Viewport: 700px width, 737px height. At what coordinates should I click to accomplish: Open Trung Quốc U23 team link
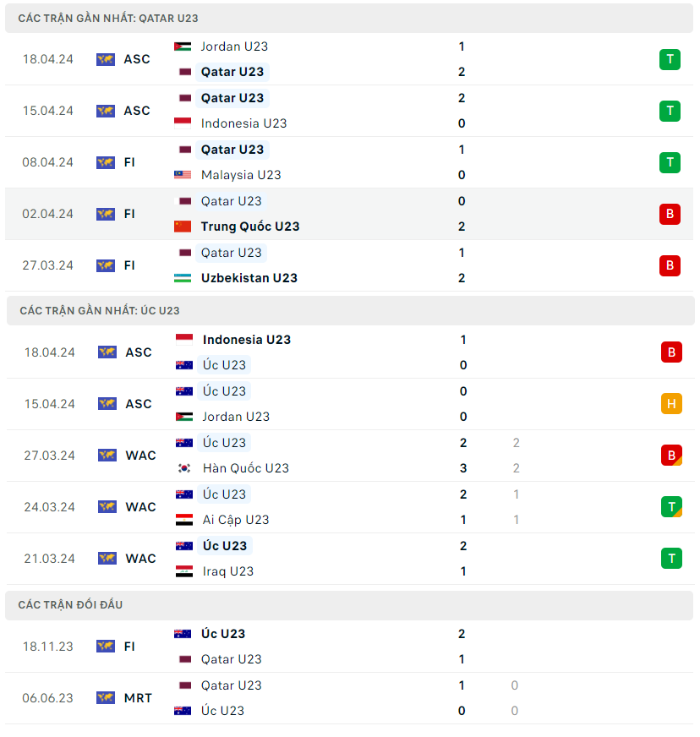point(249,227)
